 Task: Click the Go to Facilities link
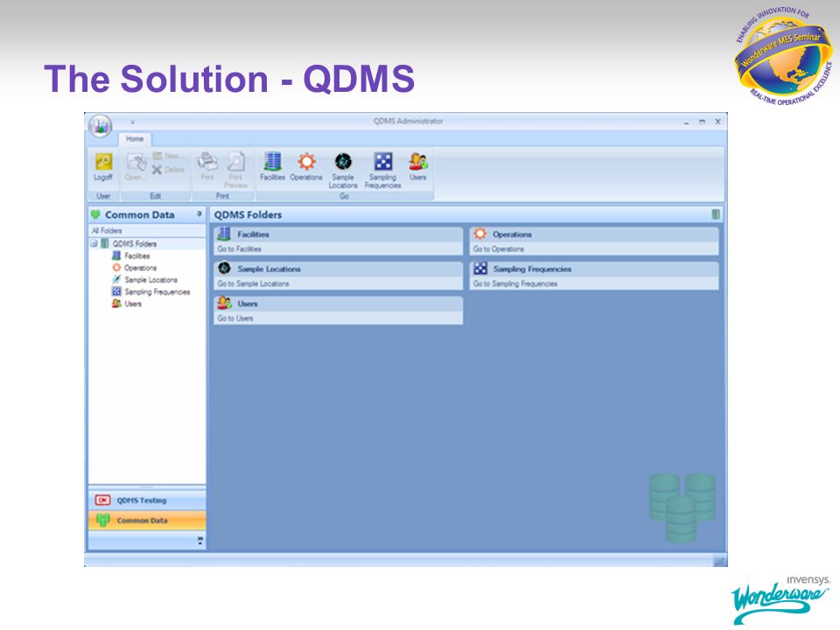point(240,249)
